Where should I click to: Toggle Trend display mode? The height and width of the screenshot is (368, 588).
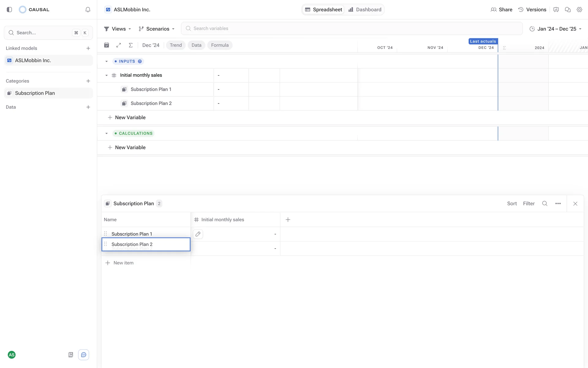click(x=175, y=45)
